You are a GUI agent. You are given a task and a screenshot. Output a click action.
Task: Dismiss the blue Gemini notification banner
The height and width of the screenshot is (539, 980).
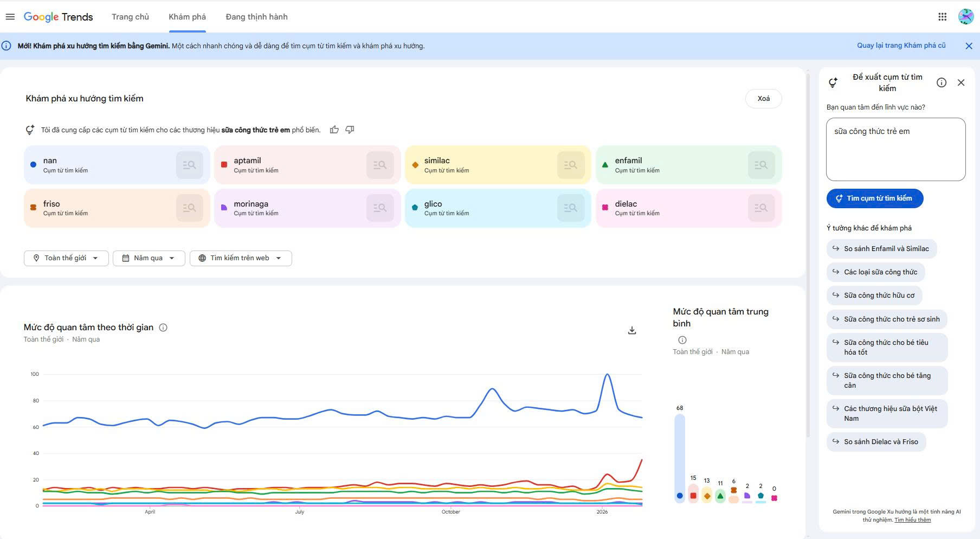tap(969, 46)
